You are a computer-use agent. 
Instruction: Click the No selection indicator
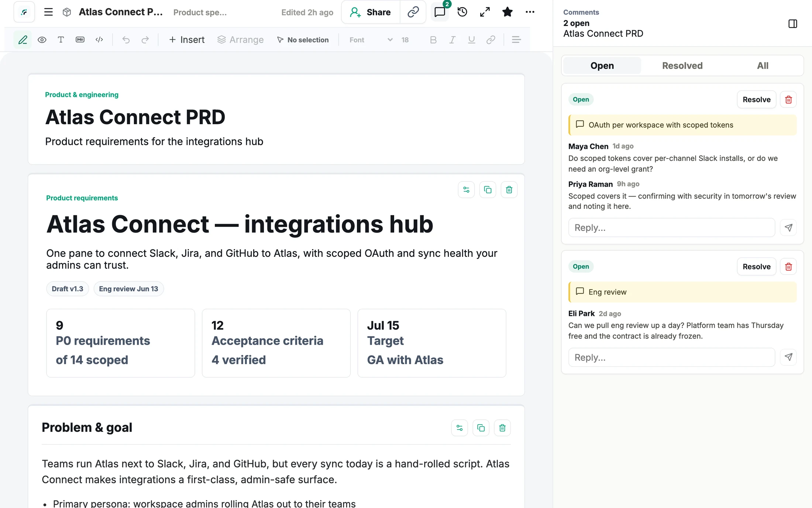(x=303, y=40)
